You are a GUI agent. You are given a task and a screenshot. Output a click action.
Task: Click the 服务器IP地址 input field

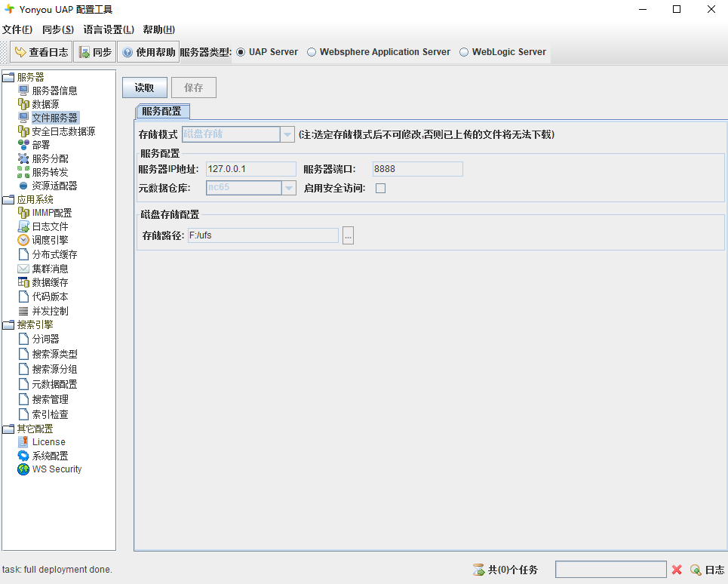[x=250, y=169]
